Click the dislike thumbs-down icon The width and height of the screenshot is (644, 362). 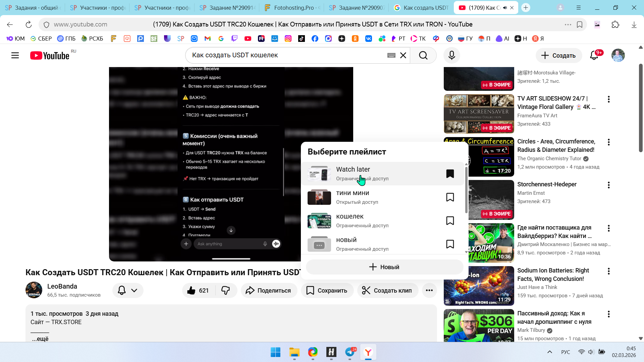point(225,290)
